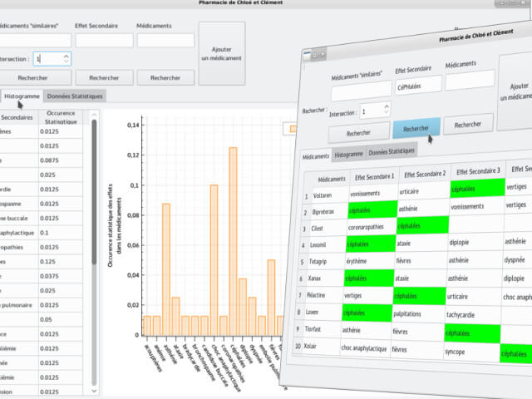Click Rechercher below similaires field in front window

pos(358,132)
